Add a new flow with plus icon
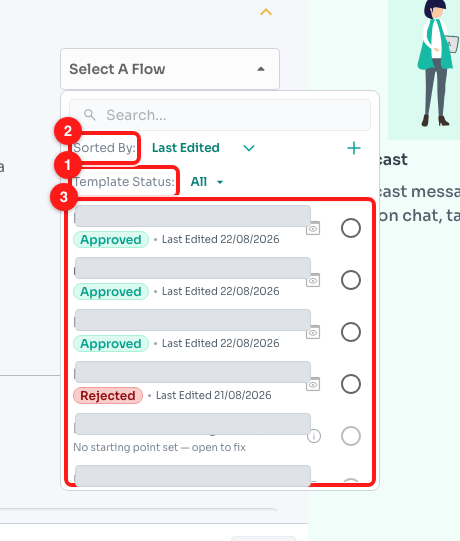Screen dimensions: 460x541 (354, 148)
